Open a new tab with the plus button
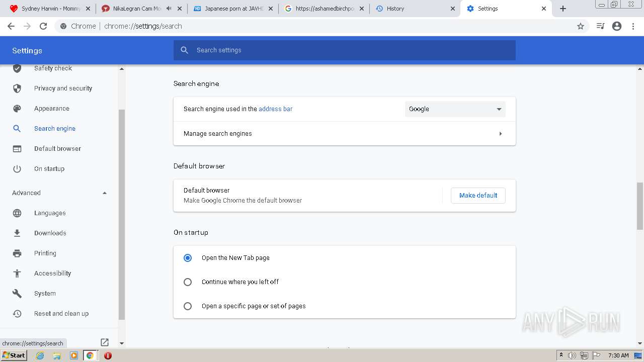Viewport: 644px width, 362px height. pos(563,9)
